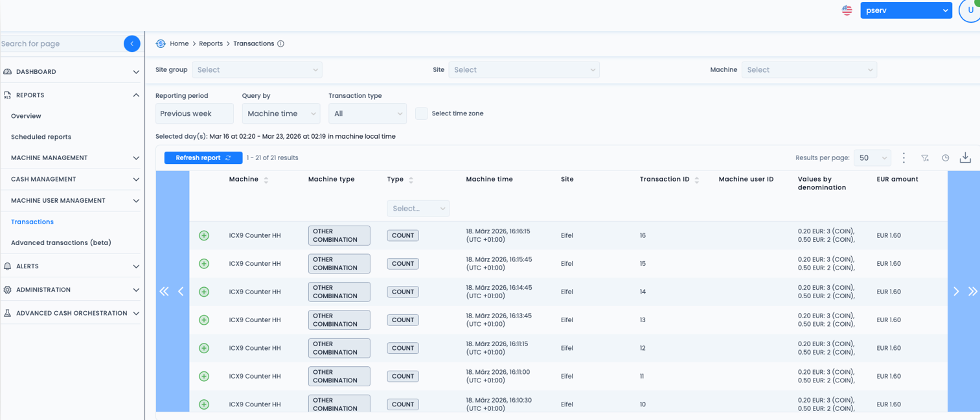The width and height of the screenshot is (980, 420).
Task: Open the Site group select dropdown
Action: pyautogui.click(x=257, y=70)
